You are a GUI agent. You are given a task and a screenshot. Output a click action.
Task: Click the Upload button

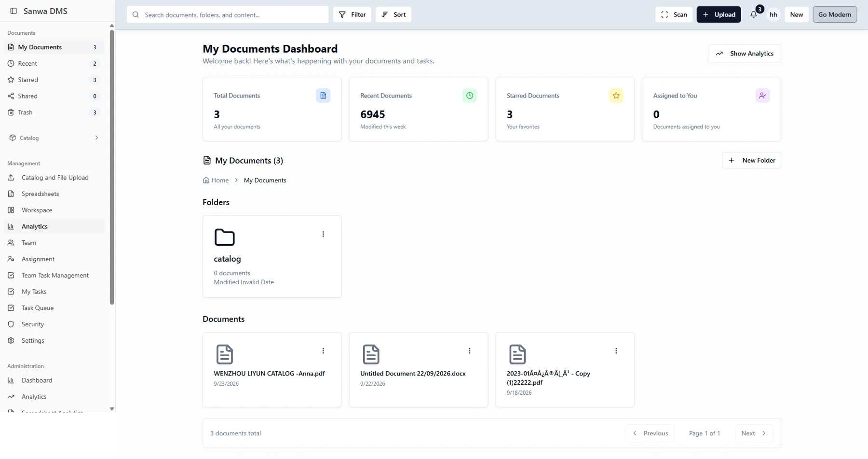pyautogui.click(x=719, y=14)
